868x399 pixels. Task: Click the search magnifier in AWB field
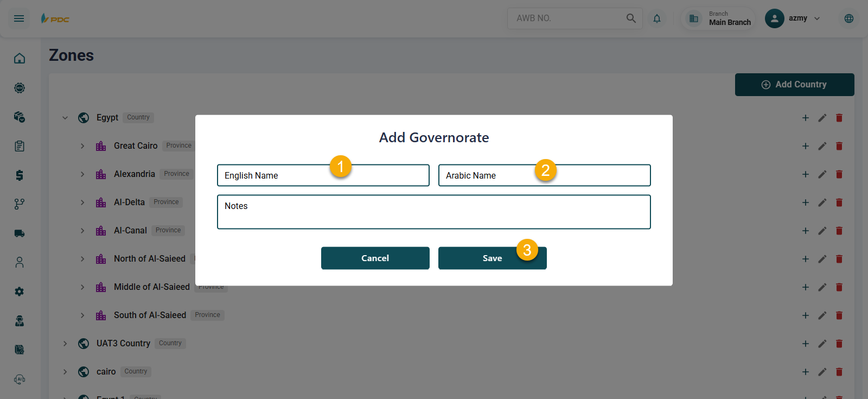(x=631, y=18)
